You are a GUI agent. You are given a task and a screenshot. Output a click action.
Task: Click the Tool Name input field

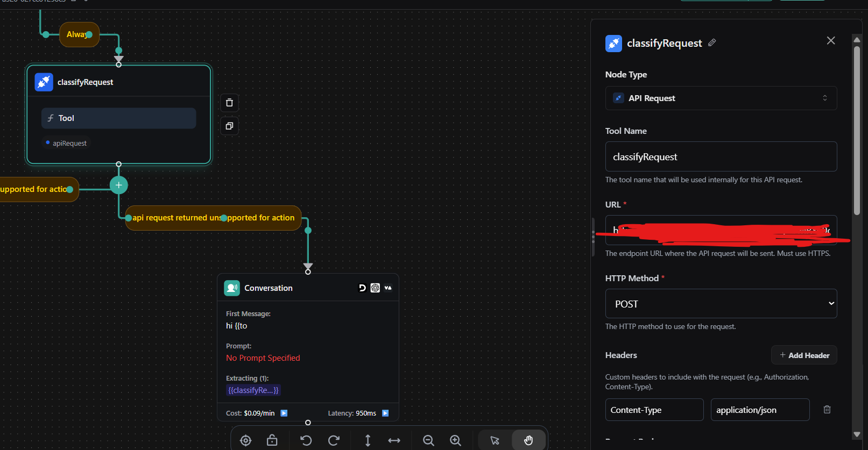click(721, 156)
